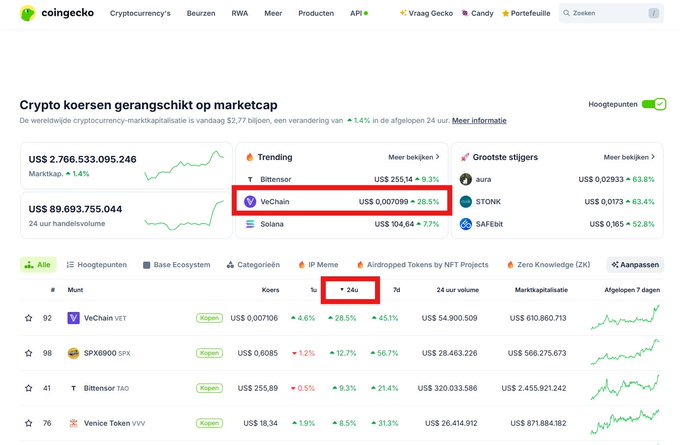Click the fire icon on Zero Knowledge tab
The height and width of the screenshot is (445, 680).
[x=510, y=265]
